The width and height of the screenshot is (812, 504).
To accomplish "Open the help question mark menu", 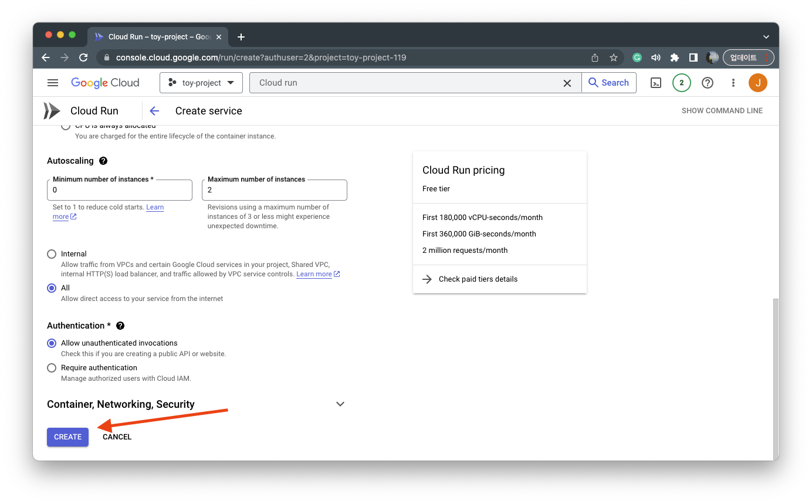I will click(x=708, y=83).
